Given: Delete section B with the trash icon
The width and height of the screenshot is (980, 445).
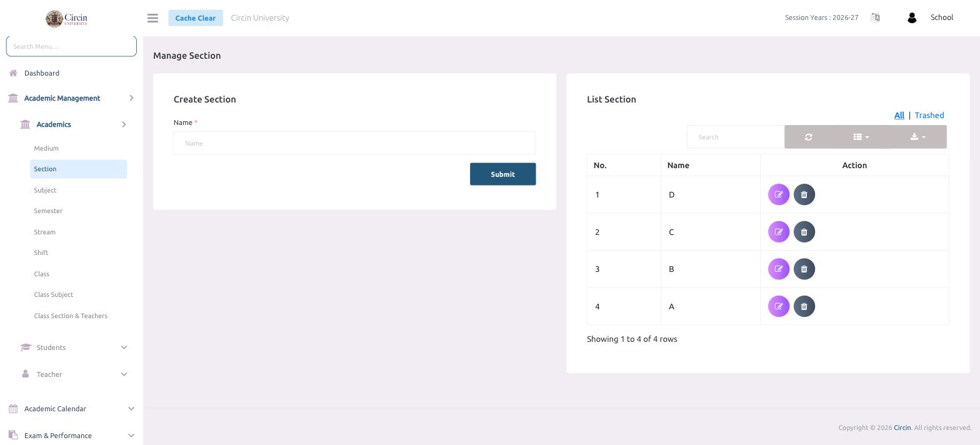Looking at the screenshot, I should click(x=804, y=269).
